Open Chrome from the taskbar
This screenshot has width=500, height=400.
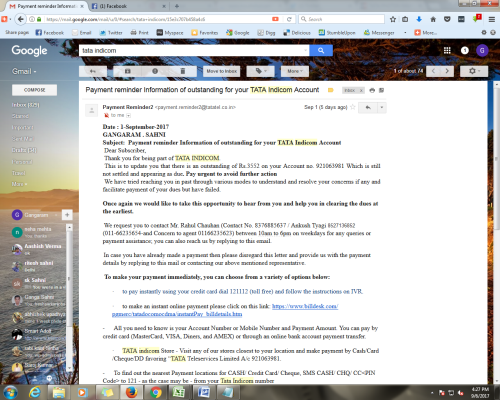coord(155,392)
